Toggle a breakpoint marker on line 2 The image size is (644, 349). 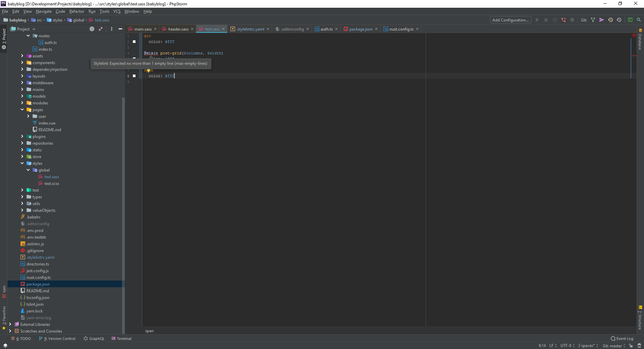[135, 42]
